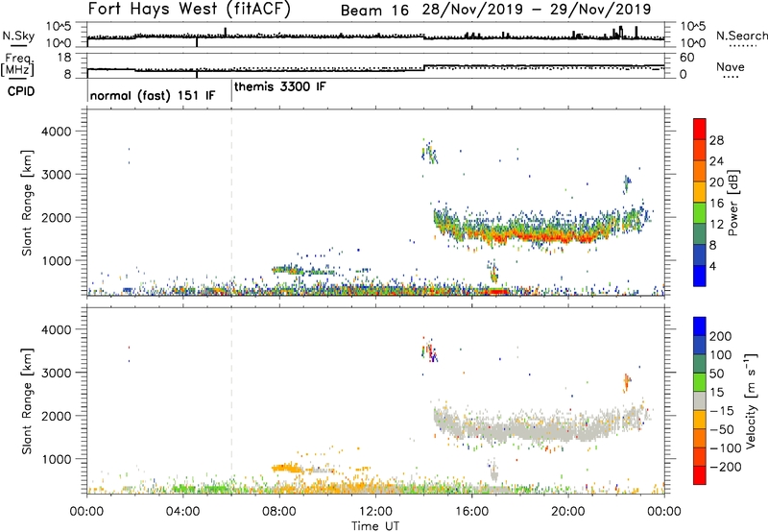Select the 'Freq. [MHz]' axis label
Image resolution: width=768 pixels, height=532 pixels.
pyautogui.click(x=17, y=65)
